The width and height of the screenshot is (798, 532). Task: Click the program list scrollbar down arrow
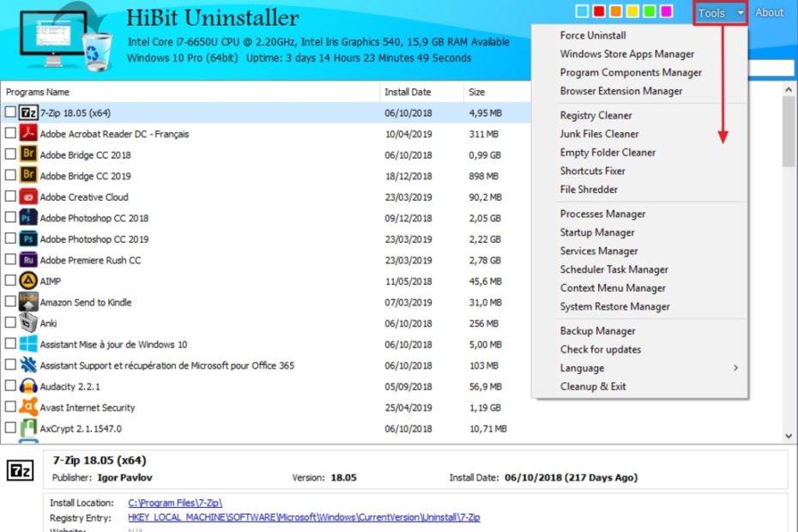(x=789, y=436)
